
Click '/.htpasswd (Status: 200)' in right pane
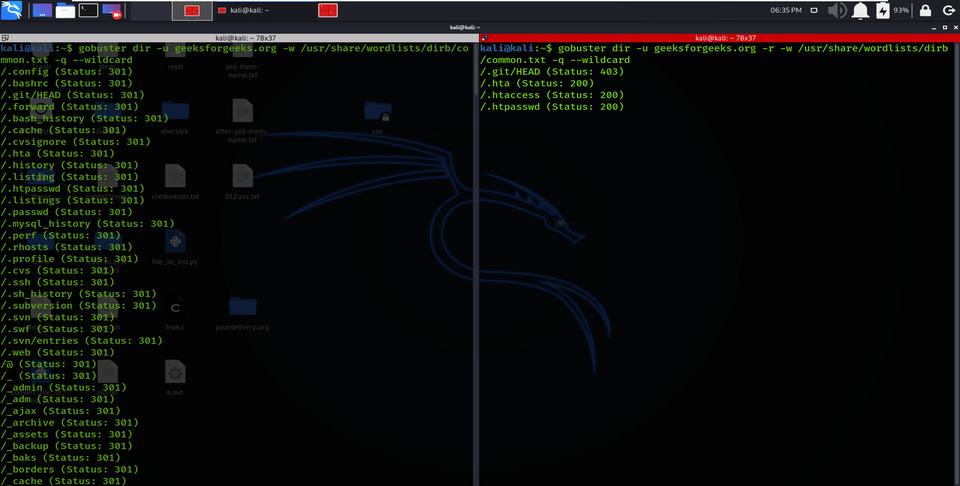click(552, 107)
